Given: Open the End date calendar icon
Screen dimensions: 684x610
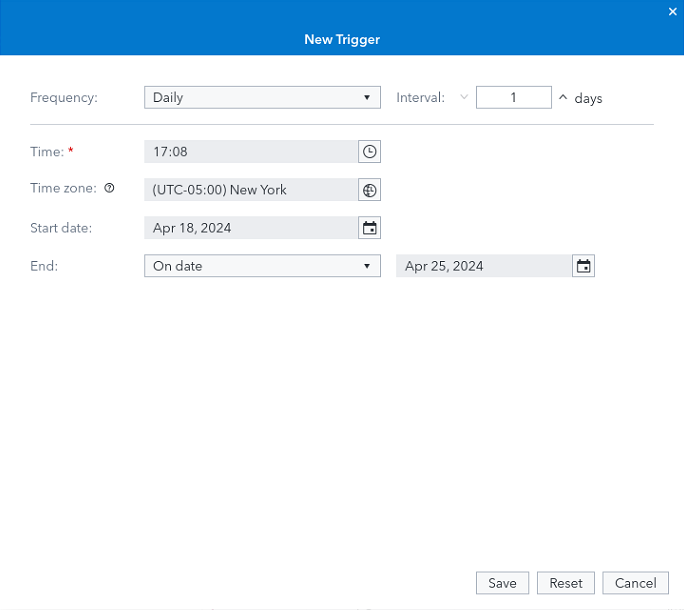Looking at the screenshot, I should click(x=584, y=266).
